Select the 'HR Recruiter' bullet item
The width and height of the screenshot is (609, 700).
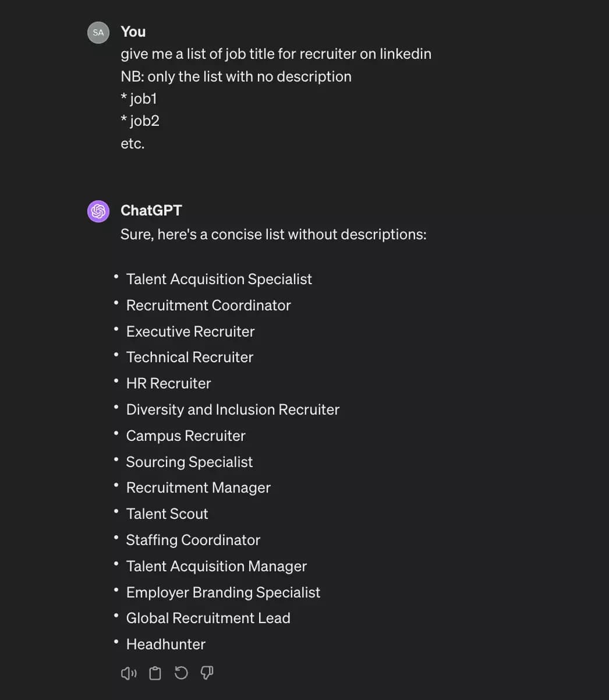pos(168,383)
